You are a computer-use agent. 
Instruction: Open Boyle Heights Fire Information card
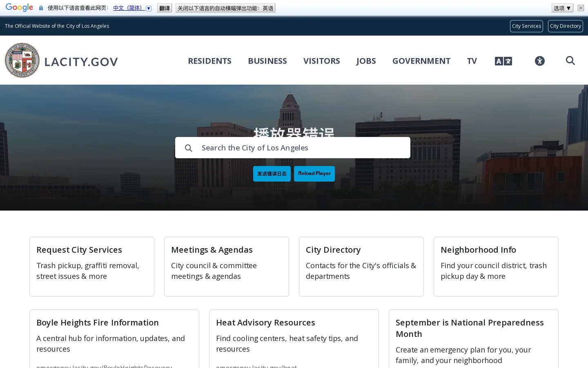click(x=114, y=339)
